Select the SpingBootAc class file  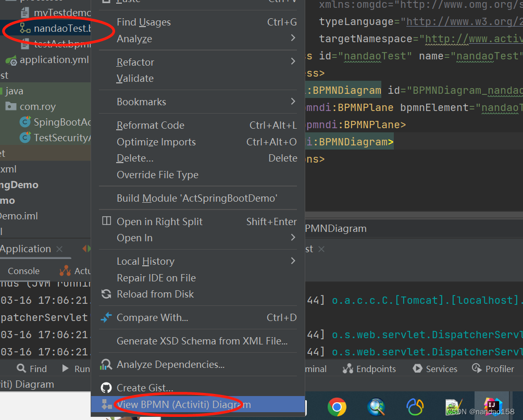click(x=63, y=122)
